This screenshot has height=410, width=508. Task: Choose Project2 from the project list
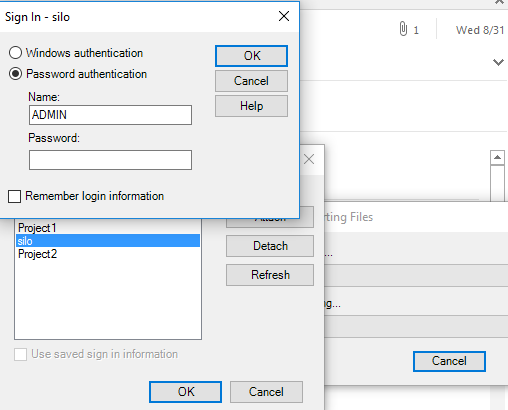pos(37,254)
